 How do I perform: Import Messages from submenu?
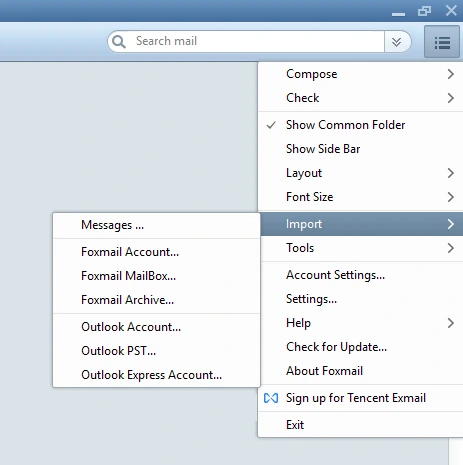click(156, 225)
